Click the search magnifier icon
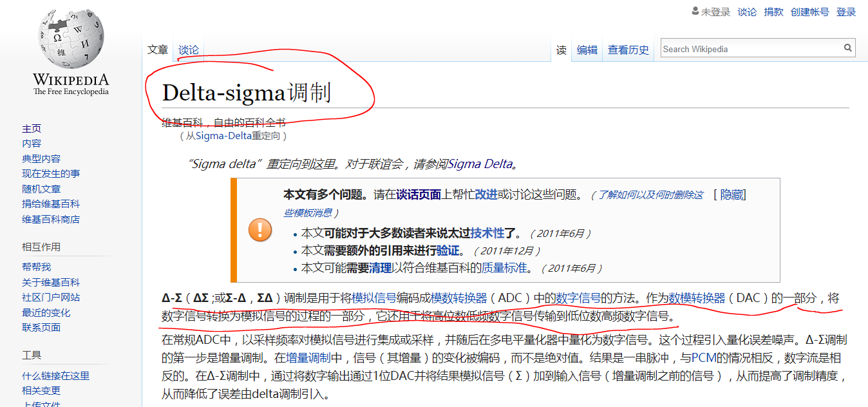 point(848,48)
